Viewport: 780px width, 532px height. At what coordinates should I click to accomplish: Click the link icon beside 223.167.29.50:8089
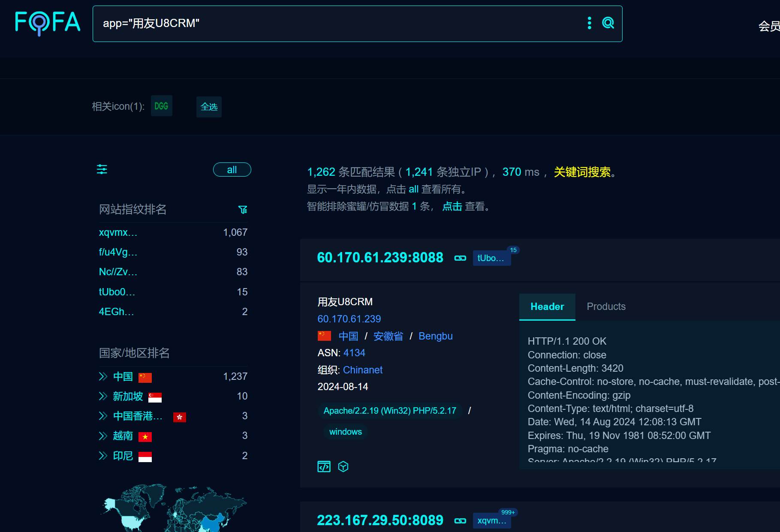coord(460,521)
